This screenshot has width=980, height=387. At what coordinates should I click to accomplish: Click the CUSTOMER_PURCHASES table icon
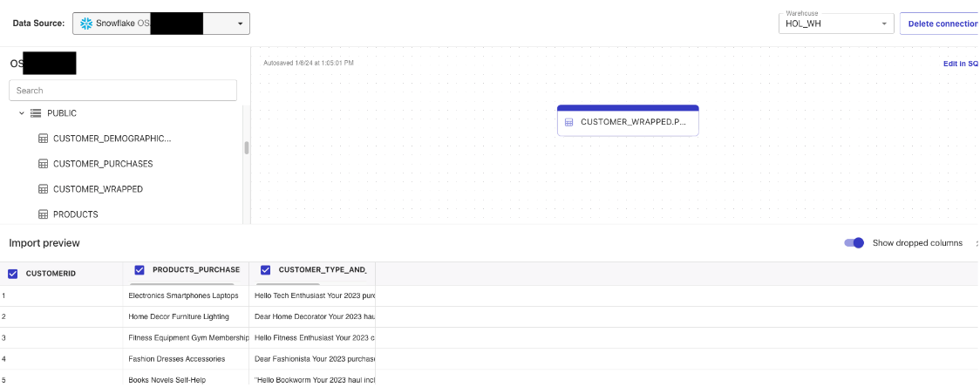pyautogui.click(x=43, y=164)
